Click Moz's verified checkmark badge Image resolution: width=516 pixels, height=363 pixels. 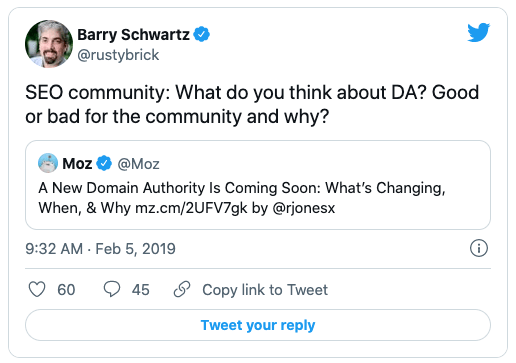click(x=104, y=163)
